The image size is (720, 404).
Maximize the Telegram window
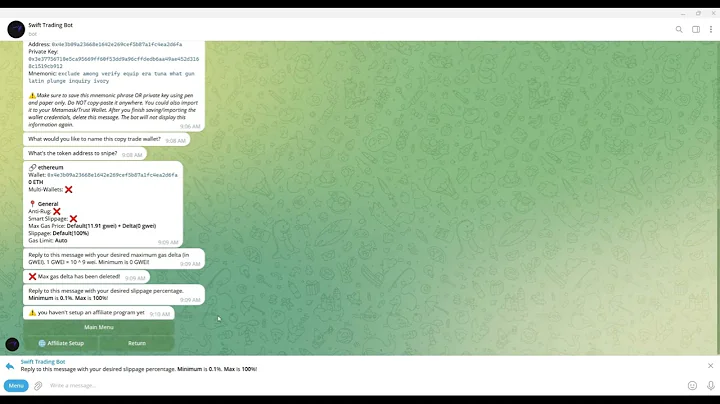pos(698,13)
